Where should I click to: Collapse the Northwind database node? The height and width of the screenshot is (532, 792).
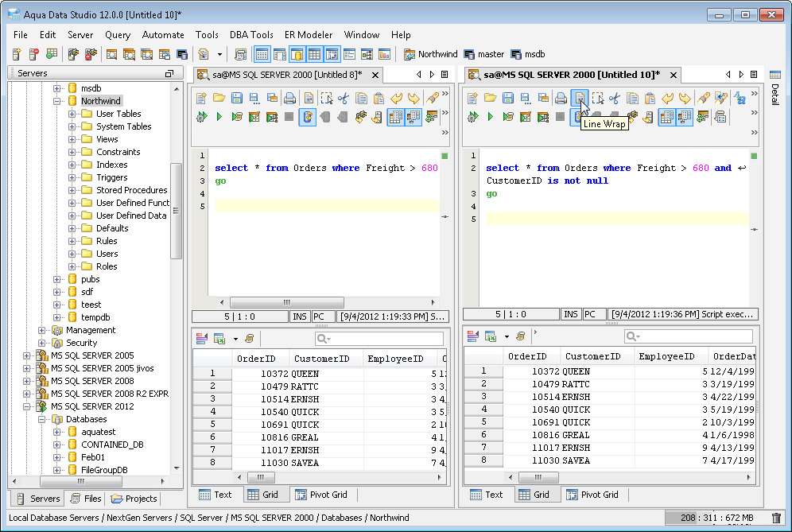[57, 101]
